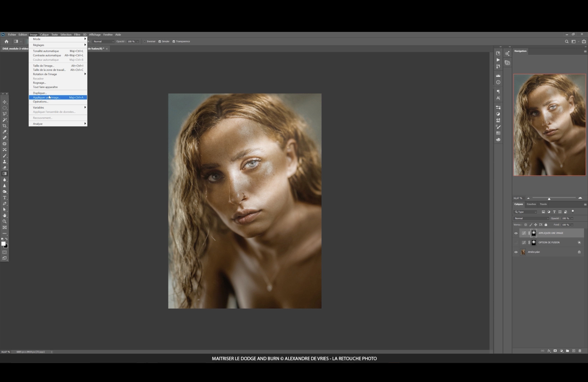
Task: Select the Magic Wand tool
Action: pyautogui.click(x=4, y=120)
